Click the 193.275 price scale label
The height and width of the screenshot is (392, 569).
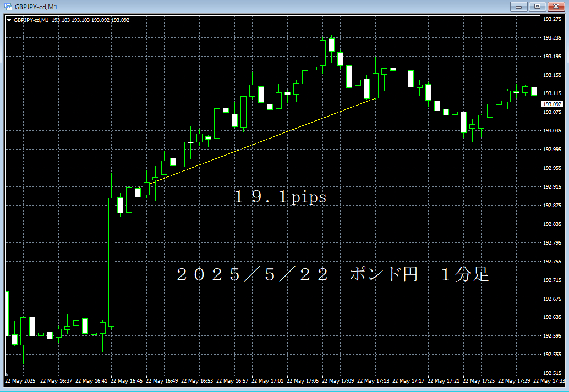[x=551, y=19]
